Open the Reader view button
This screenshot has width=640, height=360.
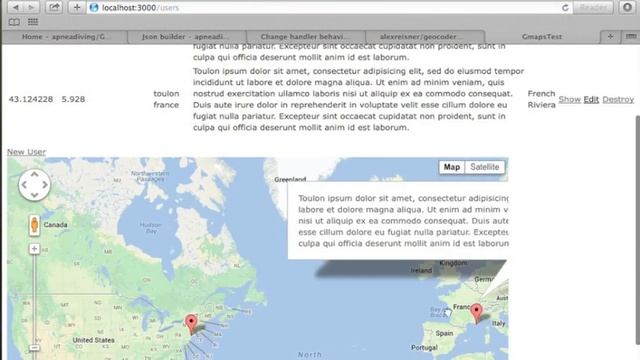point(593,7)
